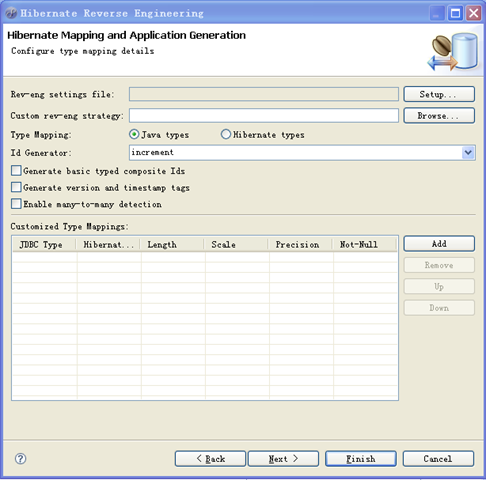Select the Hibernate types radio button
486x480 pixels.
[226, 134]
